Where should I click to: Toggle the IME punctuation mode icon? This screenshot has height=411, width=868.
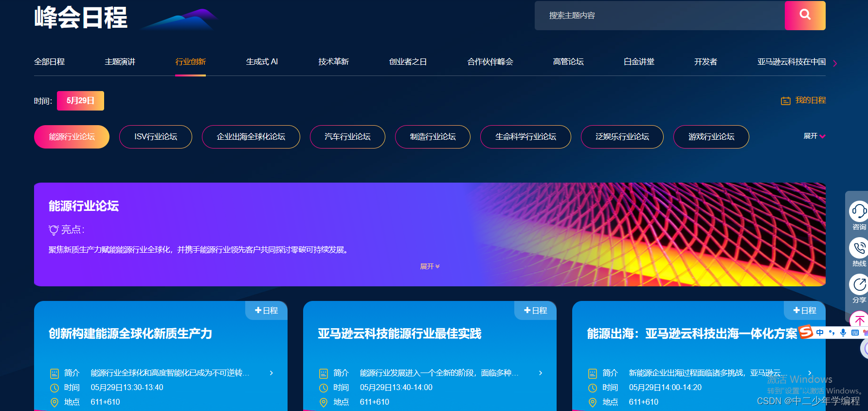(832, 333)
